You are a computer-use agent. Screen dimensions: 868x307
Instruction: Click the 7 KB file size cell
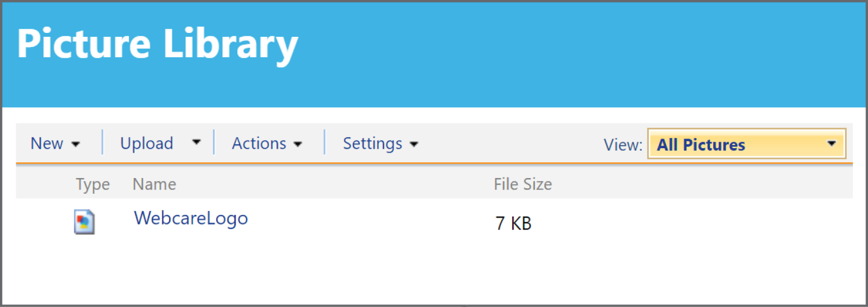[x=513, y=223]
